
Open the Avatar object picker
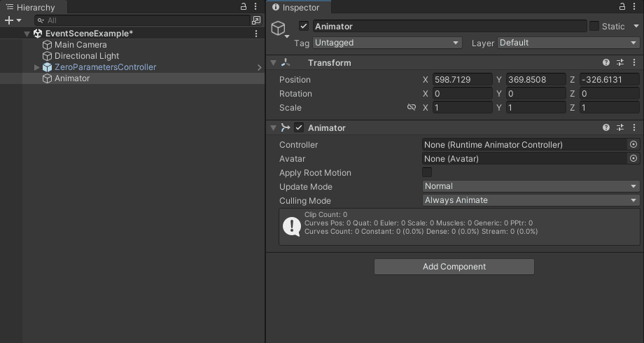[x=633, y=159]
